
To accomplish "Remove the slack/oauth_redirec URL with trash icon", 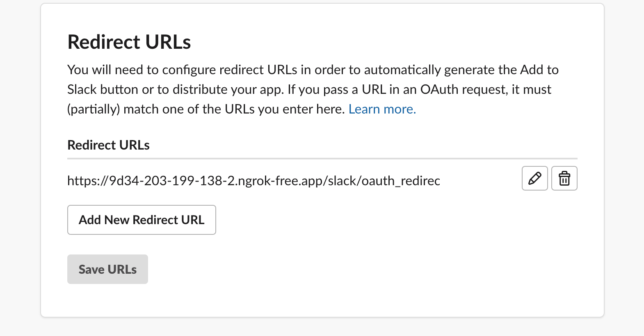I will coord(564,178).
